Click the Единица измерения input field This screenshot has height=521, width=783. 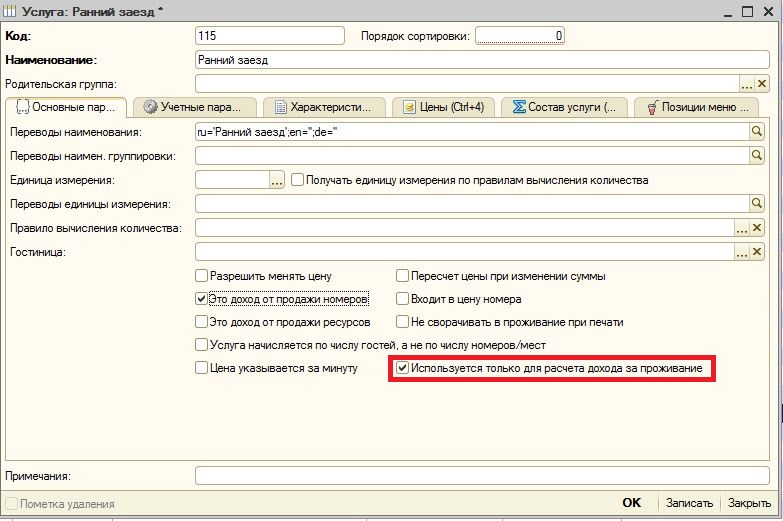tap(232, 180)
